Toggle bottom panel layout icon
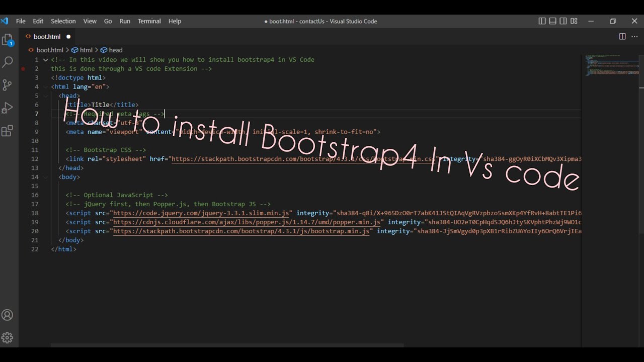 tap(552, 21)
